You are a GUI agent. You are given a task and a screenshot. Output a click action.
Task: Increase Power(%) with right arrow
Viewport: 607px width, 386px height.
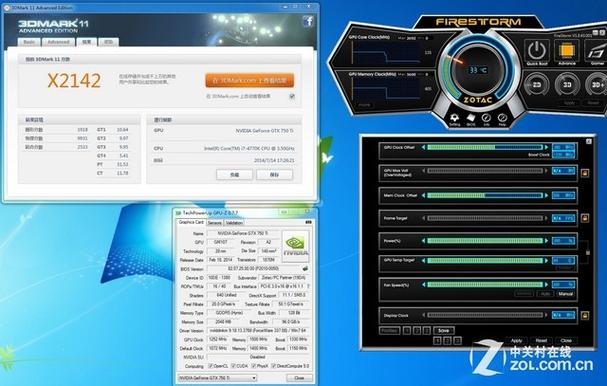pos(546,241)
